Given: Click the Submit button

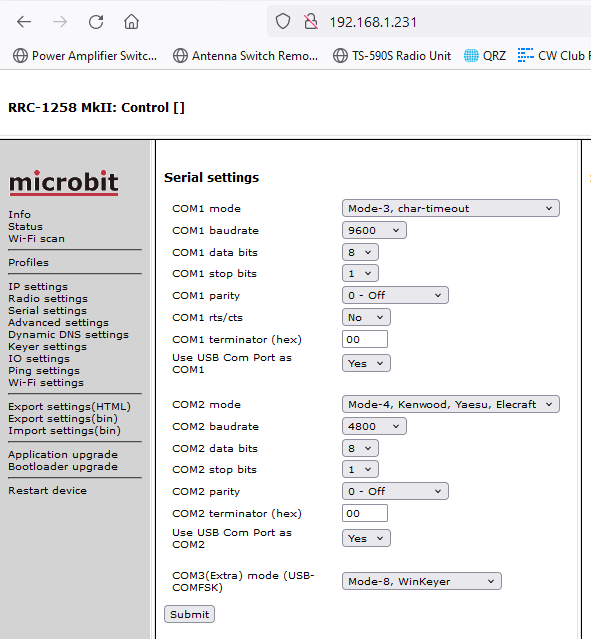Looking at the screenshot, I should pyautogui.click(x=190, y=614).
